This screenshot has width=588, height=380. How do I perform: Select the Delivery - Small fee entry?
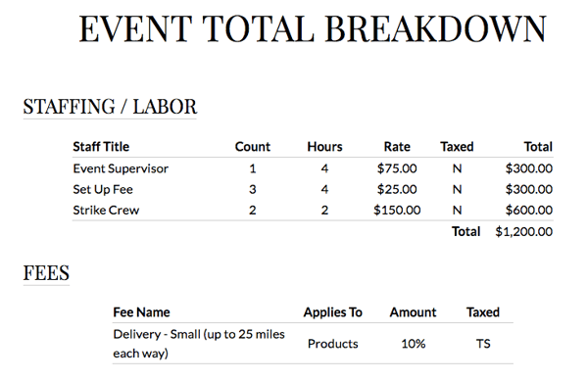pyautogui.click(x=199, y=344)
